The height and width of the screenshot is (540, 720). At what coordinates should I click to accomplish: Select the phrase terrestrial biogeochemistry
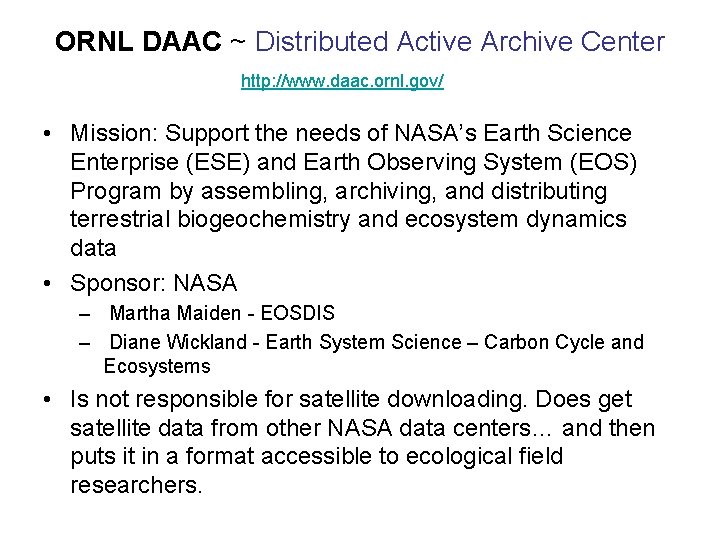(210, 219)
